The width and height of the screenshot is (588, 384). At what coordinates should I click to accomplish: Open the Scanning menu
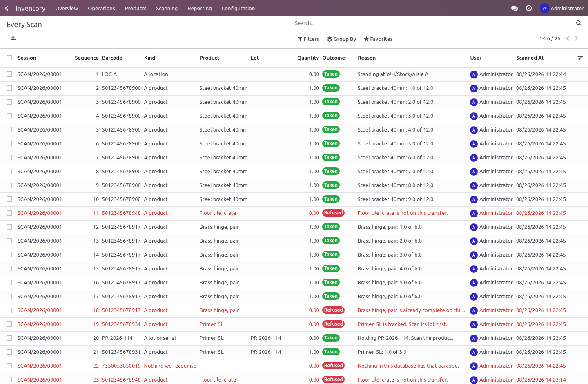pos(167,8)
